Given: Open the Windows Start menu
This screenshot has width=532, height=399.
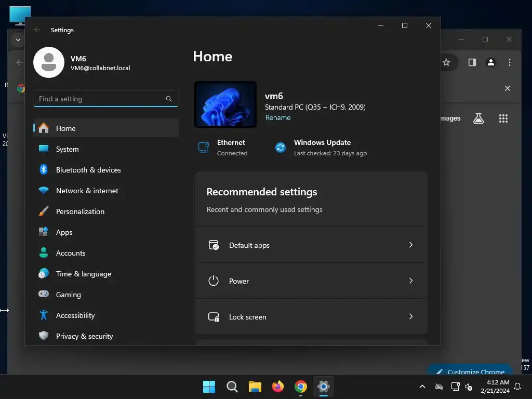Looking at the screenshot, I should (209, 387).
